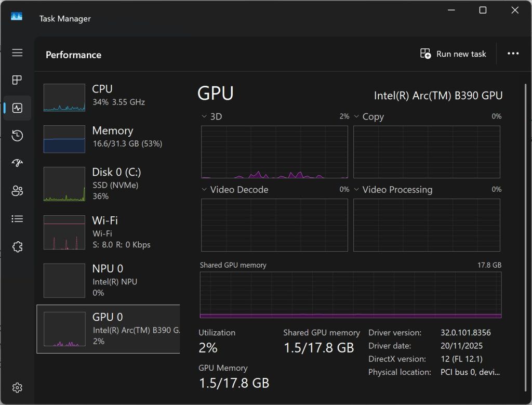Select the GPU 0 performance entry
This screenshot has width=532, height=405.
pyautogui.click(x=108, y=329)
